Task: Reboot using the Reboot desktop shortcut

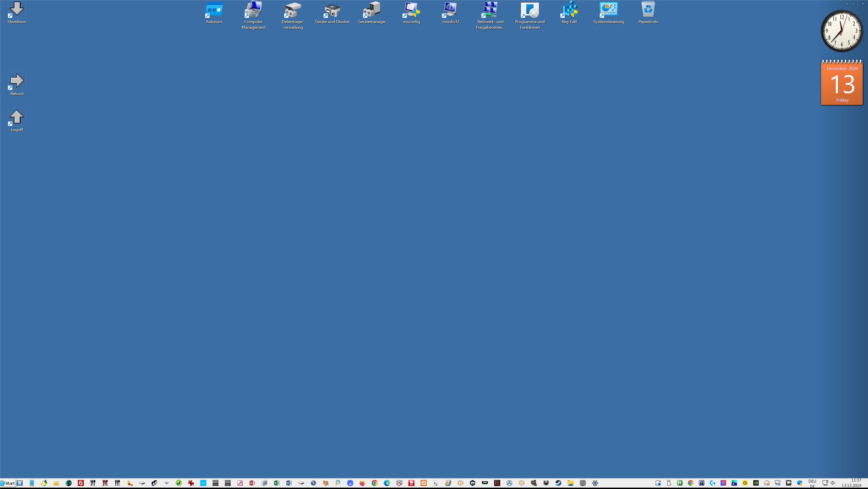Action: (17, 81)
